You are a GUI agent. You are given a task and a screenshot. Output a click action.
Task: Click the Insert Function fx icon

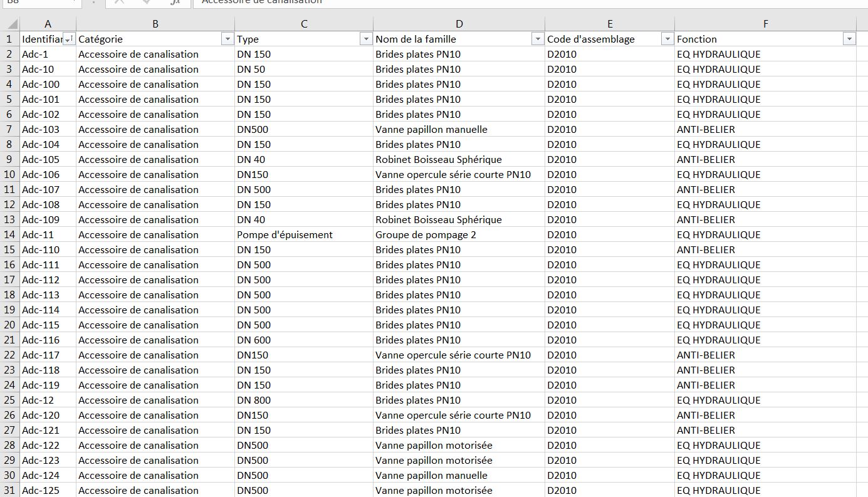coord(175,2)
